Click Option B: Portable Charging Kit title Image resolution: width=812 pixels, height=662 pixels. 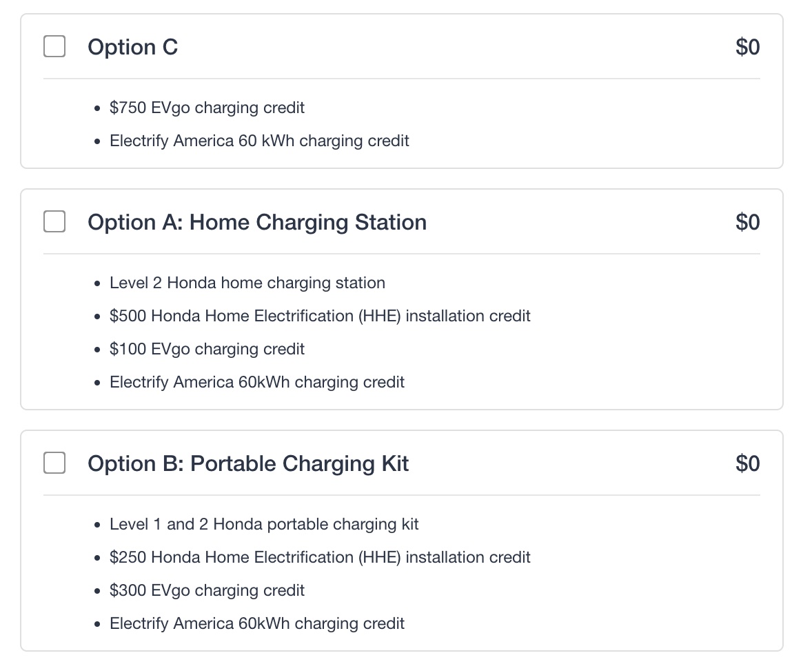[x=247, y=463]
